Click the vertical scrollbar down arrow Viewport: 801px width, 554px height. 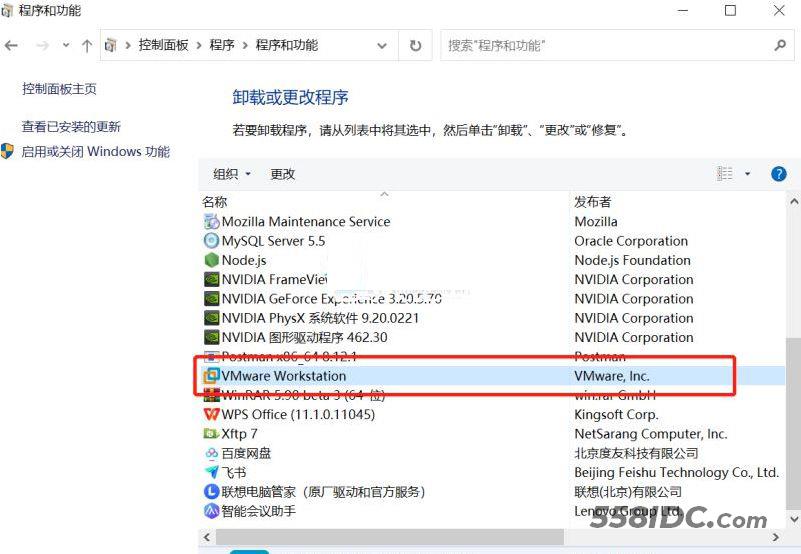(794, 519)
